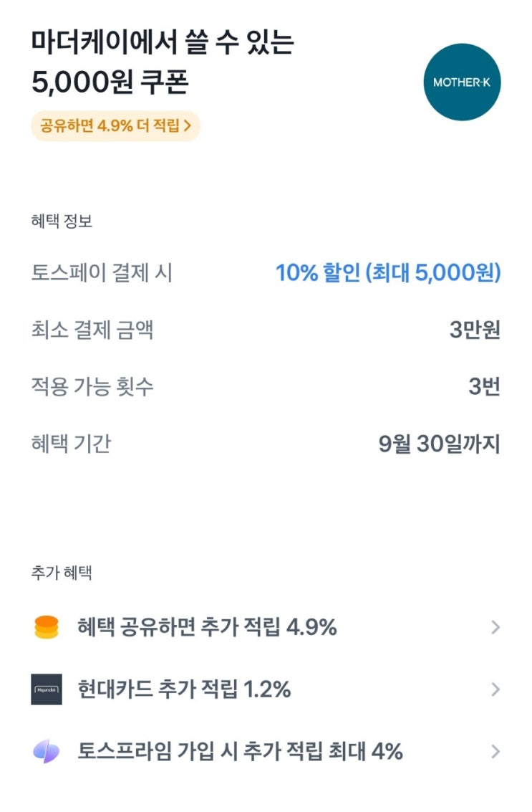This screenshot has height=812, width=532.
Task: Click the chevron inside the share badge
Action: coord(188,125)
